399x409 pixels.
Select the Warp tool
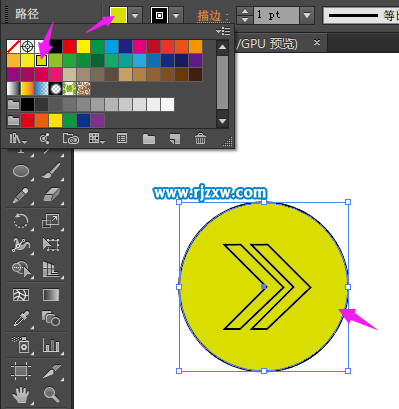21,245
